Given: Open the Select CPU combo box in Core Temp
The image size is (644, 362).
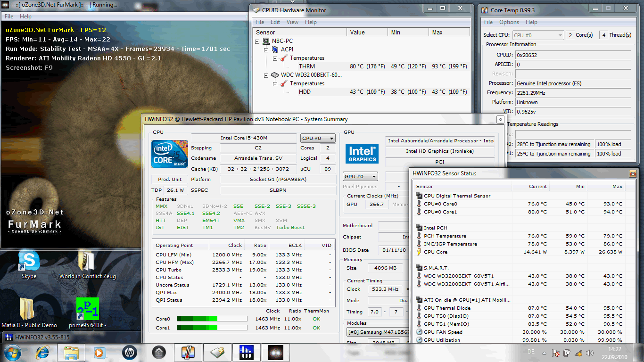Looking at the screenshot, I should (x=538, y=35).
